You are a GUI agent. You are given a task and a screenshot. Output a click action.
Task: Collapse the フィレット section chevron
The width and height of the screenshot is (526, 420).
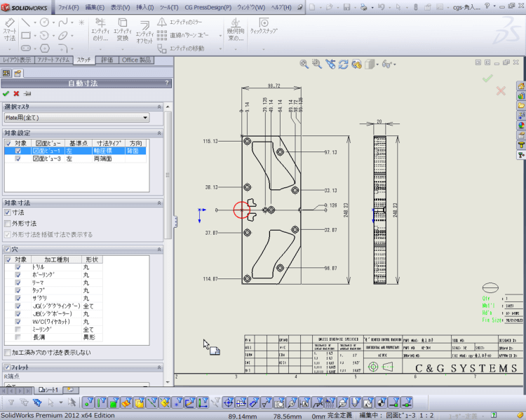click(x=159, y=367)
